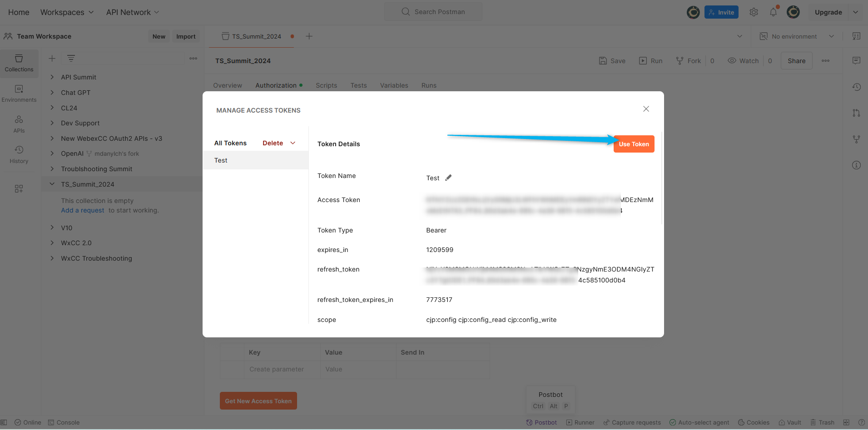Open the collections more options ellipsis
The image size is (868, 430).
click(x=193, y=58)
